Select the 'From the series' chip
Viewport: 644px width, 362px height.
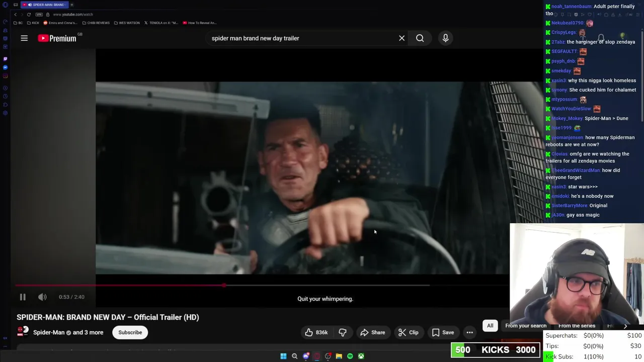pyautogui.click(x=577, y=326)
